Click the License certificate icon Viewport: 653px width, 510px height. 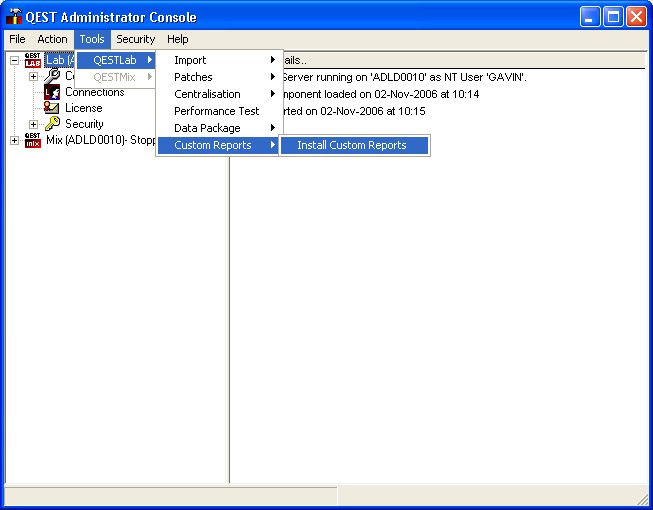[52, 108]
